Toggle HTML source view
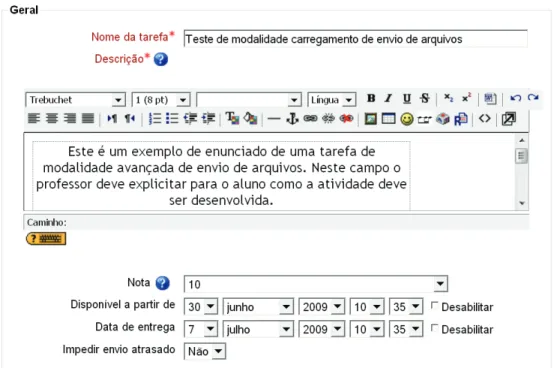Screen dimensions: 554x368 coord(485,119)
